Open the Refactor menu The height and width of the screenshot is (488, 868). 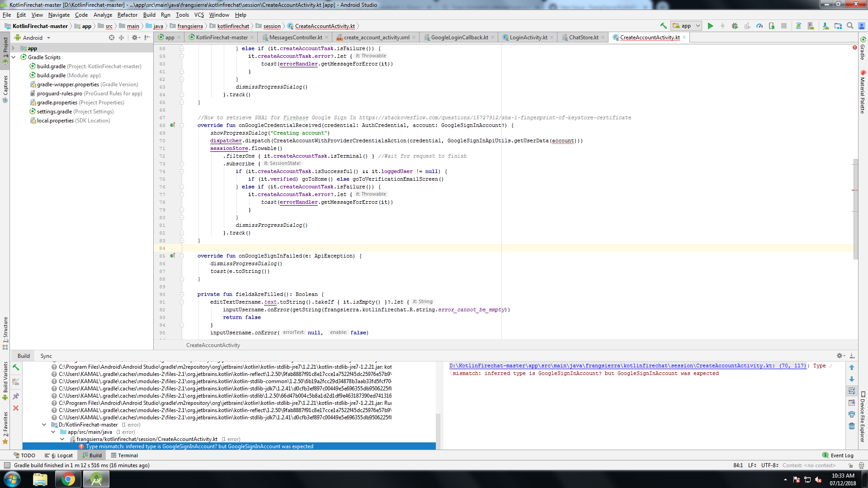point(127,15)
